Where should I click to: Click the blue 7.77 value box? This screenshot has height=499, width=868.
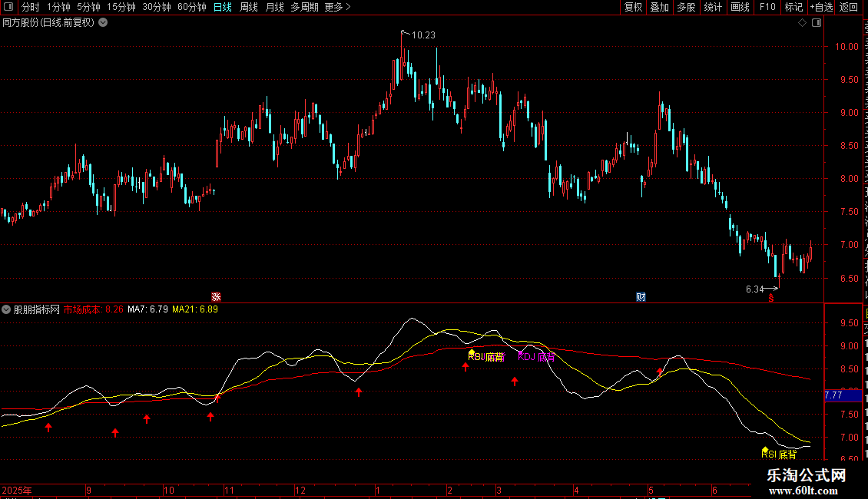[x=843, y=395]
